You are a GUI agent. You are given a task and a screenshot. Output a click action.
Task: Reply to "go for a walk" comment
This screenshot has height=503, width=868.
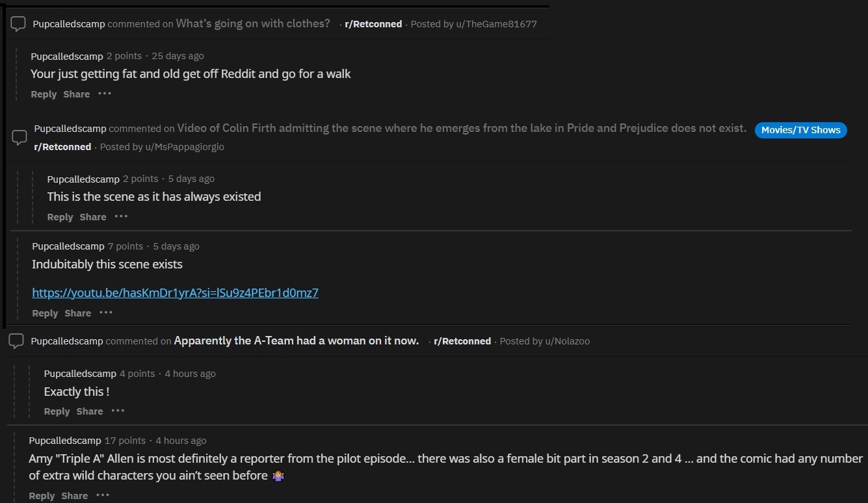click(44, 94)
